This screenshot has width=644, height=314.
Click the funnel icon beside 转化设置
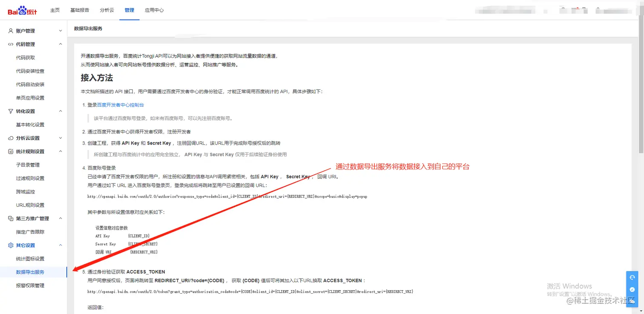click(11, 111)
